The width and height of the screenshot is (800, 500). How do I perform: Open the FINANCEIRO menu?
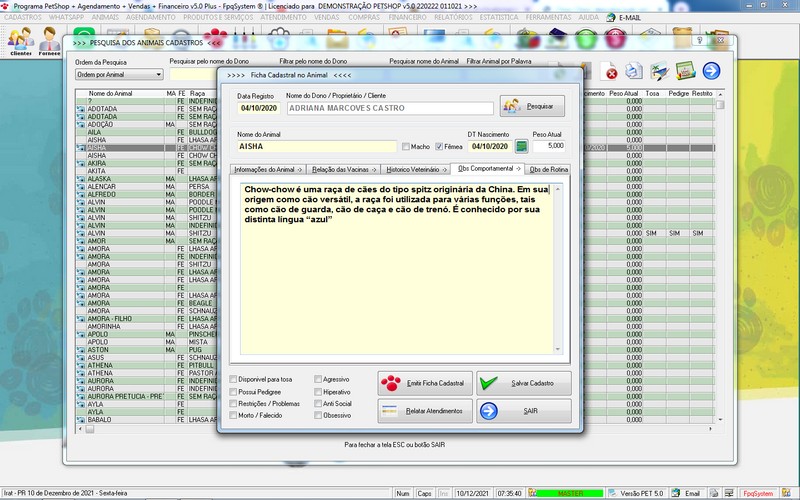click(x=407, y=17)
